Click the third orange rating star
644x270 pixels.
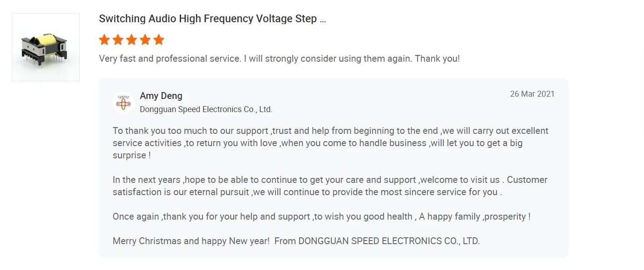tap(132, 40)
